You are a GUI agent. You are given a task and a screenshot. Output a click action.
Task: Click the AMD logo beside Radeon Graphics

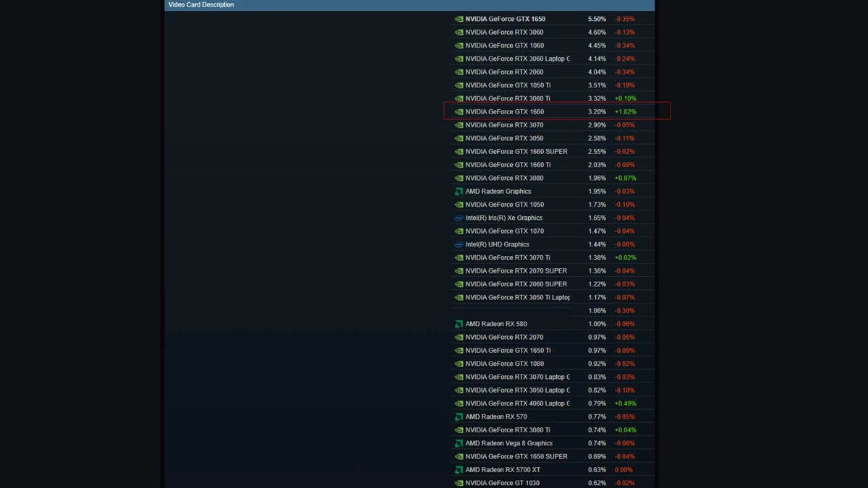pyautogui.click(x=459, y=192)
